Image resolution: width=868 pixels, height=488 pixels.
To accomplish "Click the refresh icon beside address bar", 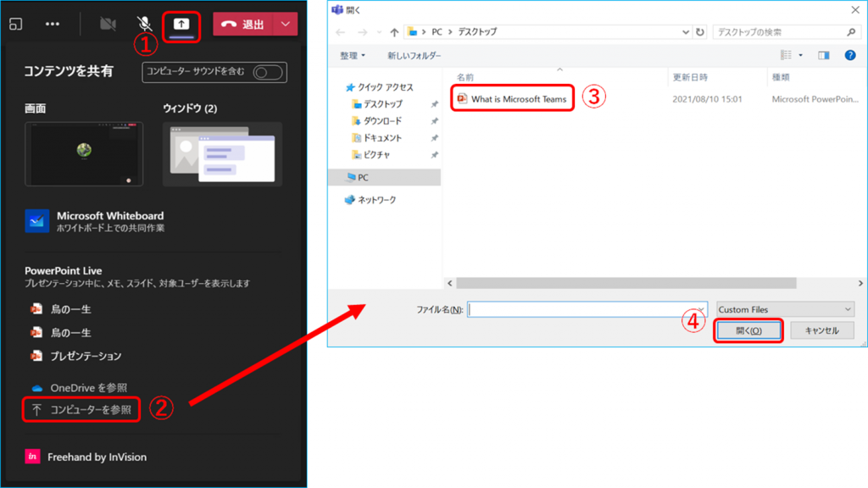I will click(x=700, y=32).
